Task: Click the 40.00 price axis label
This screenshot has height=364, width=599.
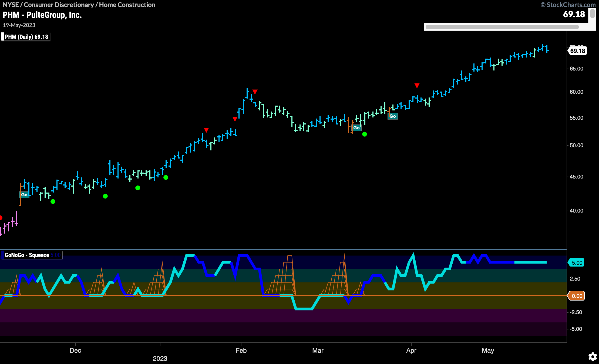Action: 576,211
